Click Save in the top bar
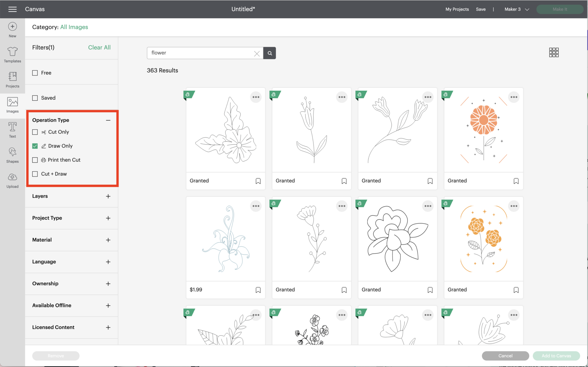The image size is (588, 367). (481, 9)
